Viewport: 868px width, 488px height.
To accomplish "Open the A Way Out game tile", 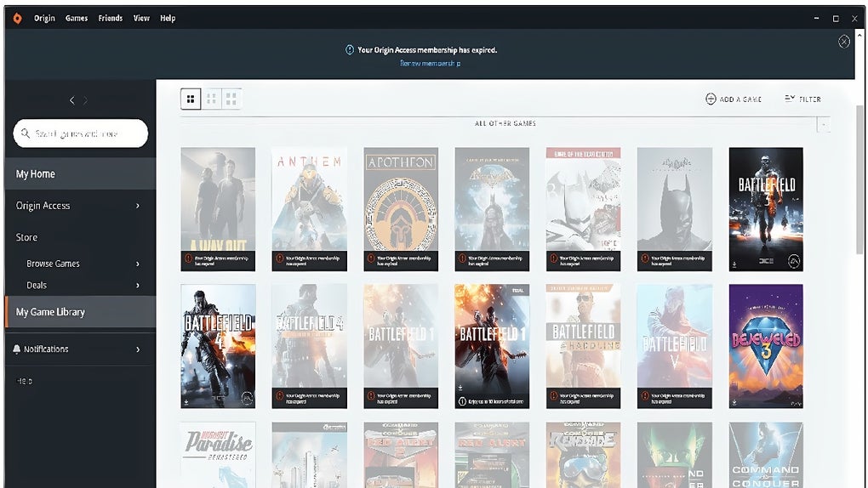I will [218, 209].
